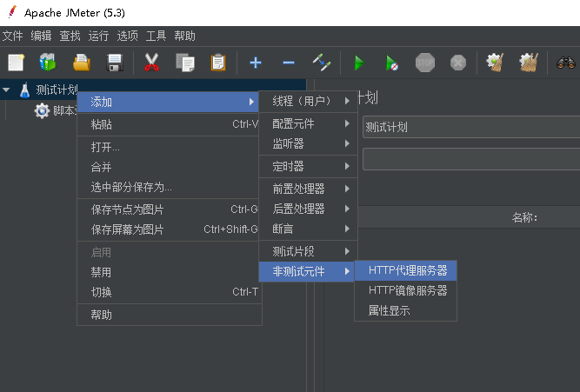
Task: Click the Copy icon in toolbar
Action: pos(185,63)
